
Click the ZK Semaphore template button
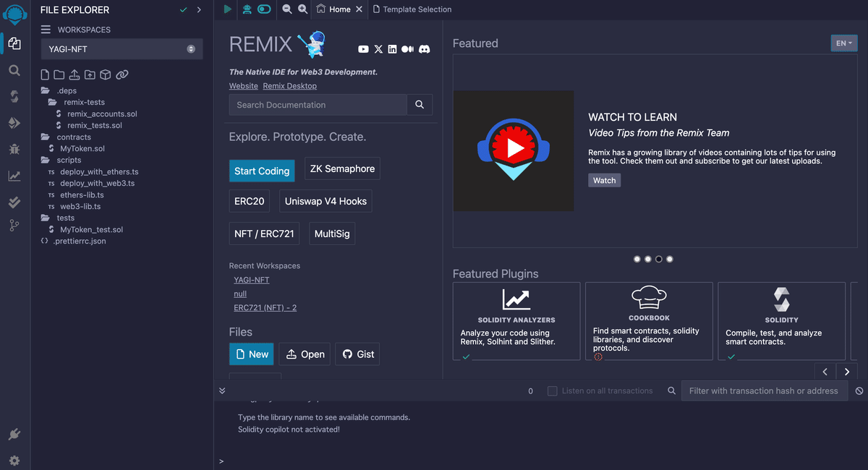tap(342, 168)
